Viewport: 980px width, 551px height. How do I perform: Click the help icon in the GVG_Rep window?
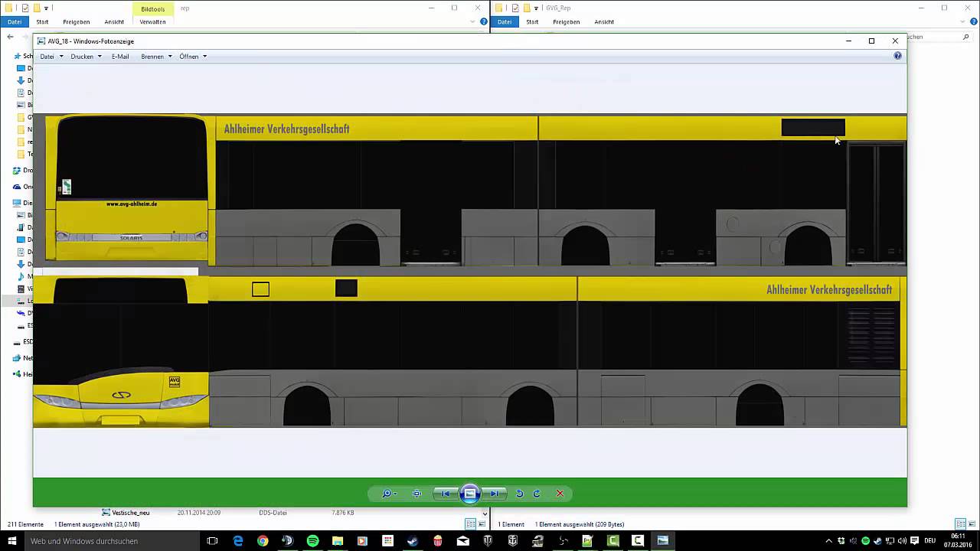coord(972,21)
